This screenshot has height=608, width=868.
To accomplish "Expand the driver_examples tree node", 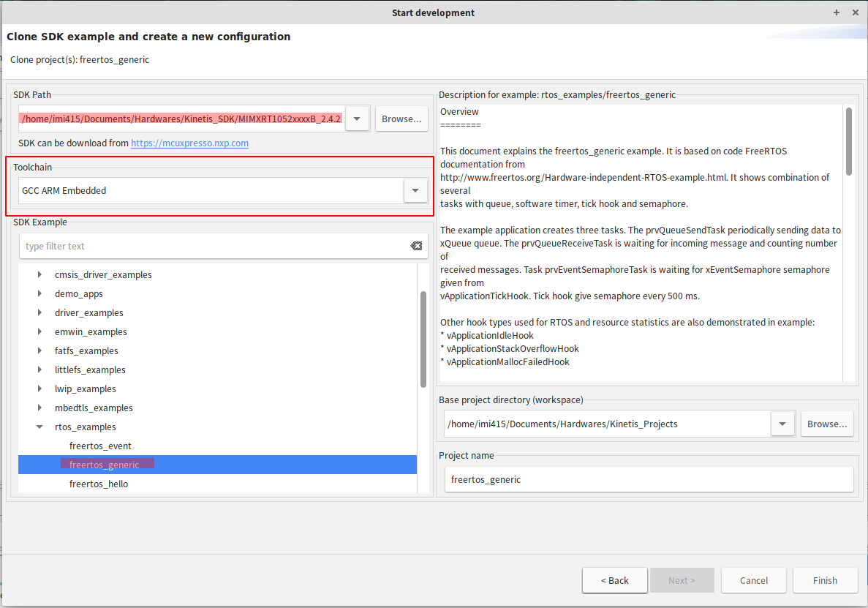I will pyautogui.click(x=39, y=313).
